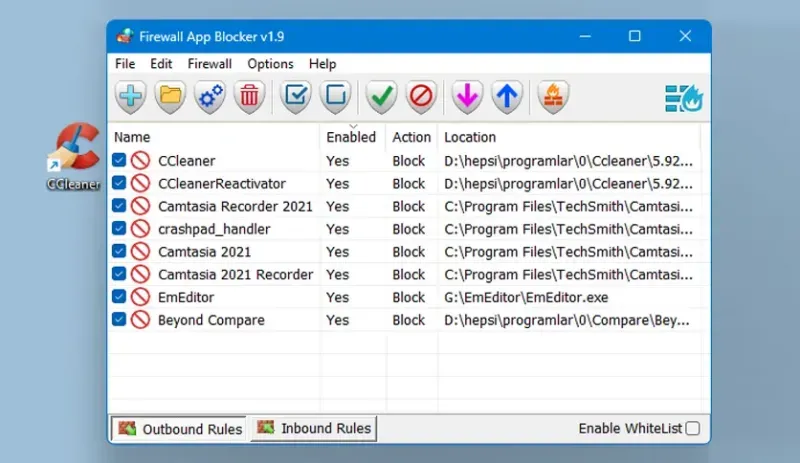
Task: Click the blue Move Up arrow
Action: tap(507, 96)
